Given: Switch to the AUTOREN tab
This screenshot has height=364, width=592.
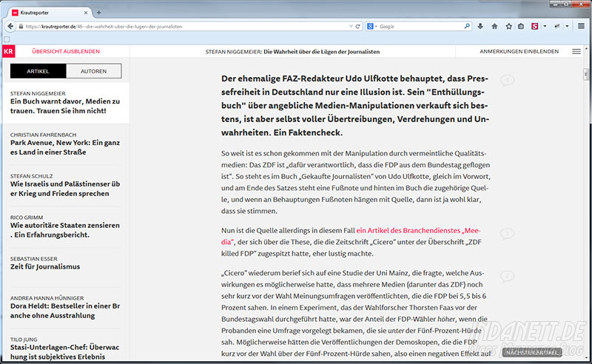Looking at the screenshot, I should click(94, 71).
